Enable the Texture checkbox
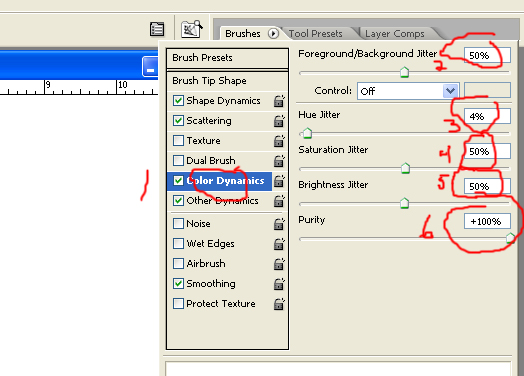The width and height of the screenshot is (524, 376). pyautogui.click(x=178, y=141)
